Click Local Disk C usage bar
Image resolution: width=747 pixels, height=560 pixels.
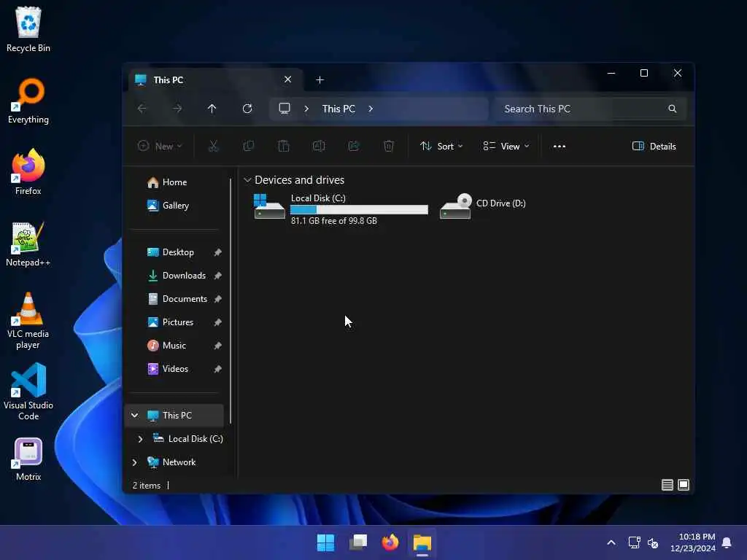point(359,209)
